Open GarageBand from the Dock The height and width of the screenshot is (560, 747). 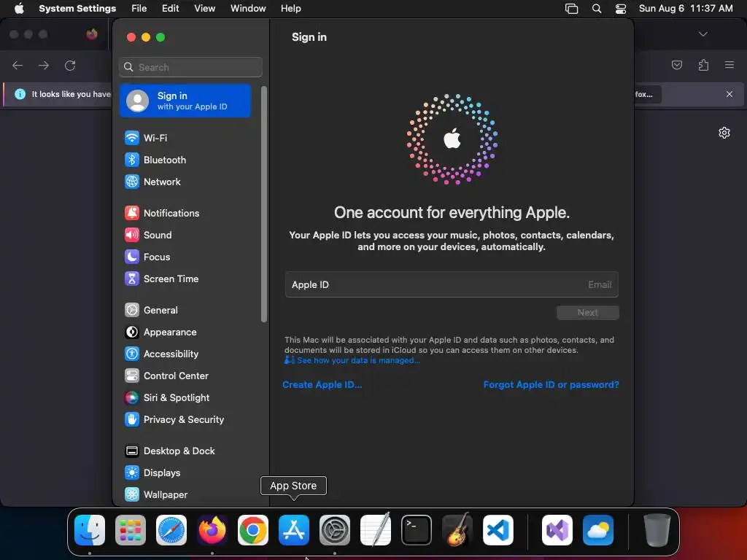tap(457, 530)
